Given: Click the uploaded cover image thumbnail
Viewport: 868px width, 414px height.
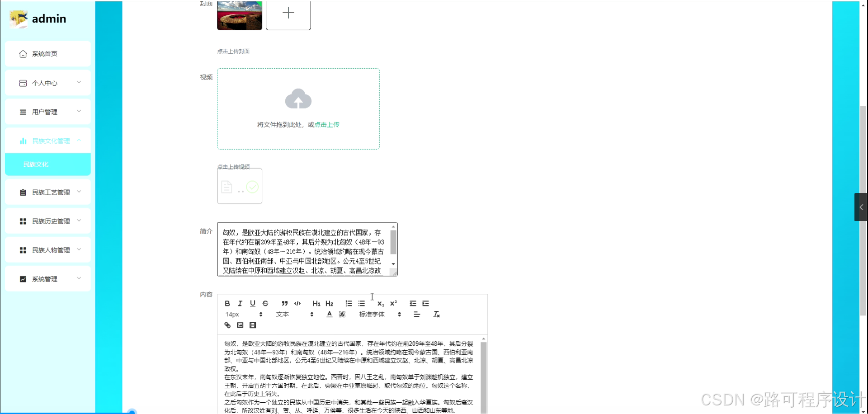Looking at the screenshot, I should click(x=239, y=14).
